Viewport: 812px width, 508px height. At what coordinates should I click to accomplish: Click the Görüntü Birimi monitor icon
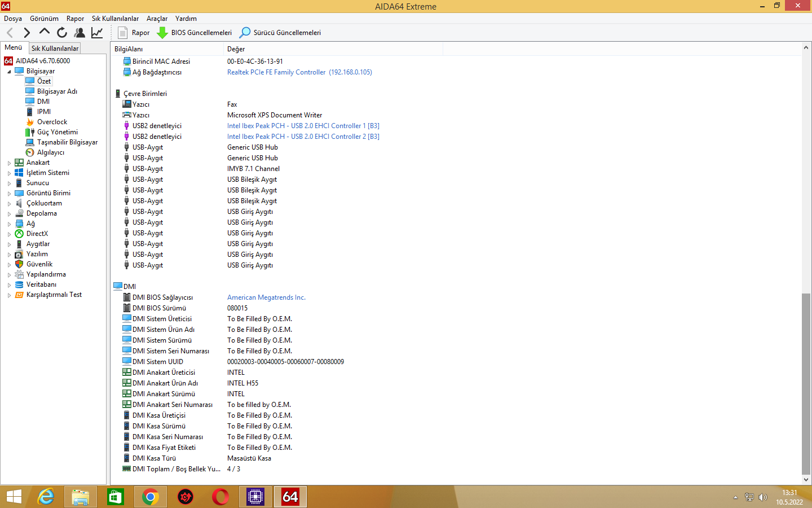(19, 193)
